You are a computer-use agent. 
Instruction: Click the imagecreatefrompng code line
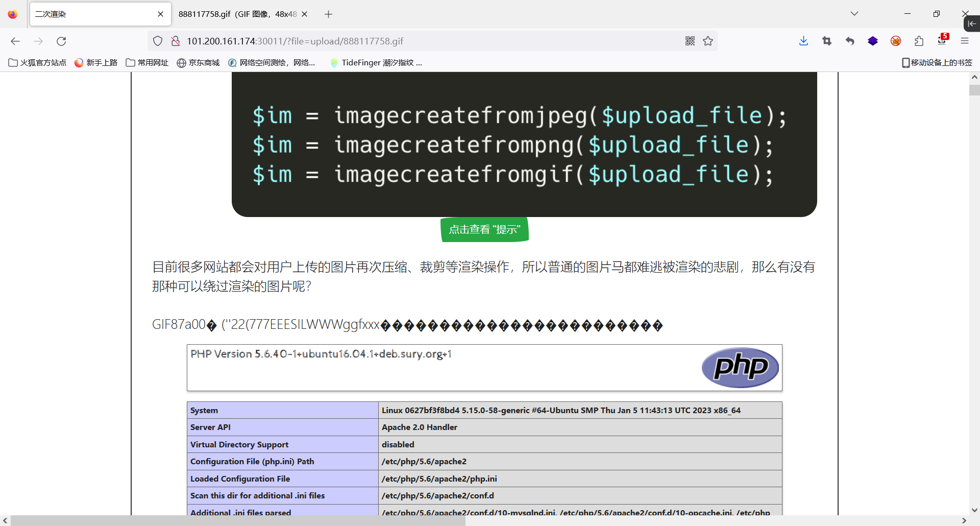(512, 145)
